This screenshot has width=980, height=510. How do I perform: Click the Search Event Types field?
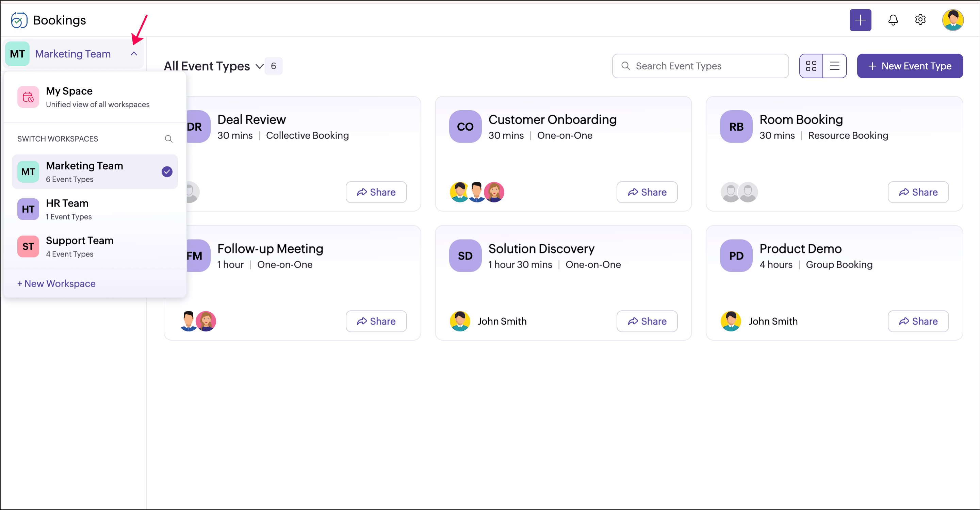pyautogui.click(x=700, y=66)
